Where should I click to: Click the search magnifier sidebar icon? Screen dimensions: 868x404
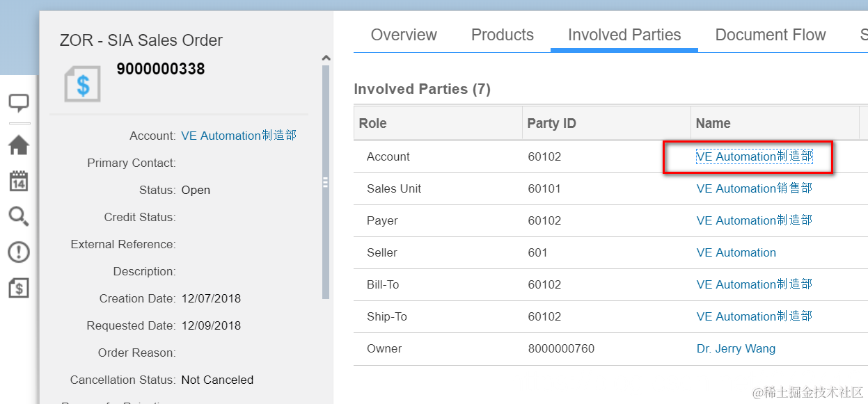coord(19,216)
